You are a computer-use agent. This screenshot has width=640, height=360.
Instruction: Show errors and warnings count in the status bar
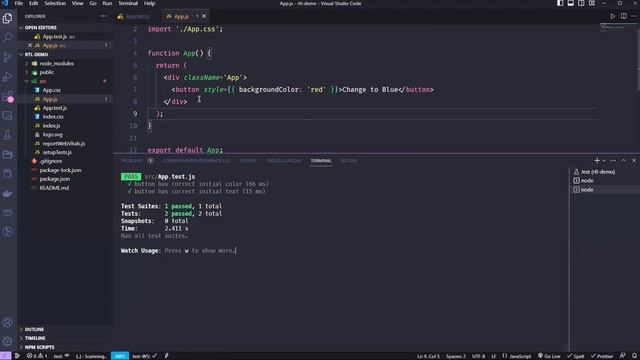pos(37,356)
